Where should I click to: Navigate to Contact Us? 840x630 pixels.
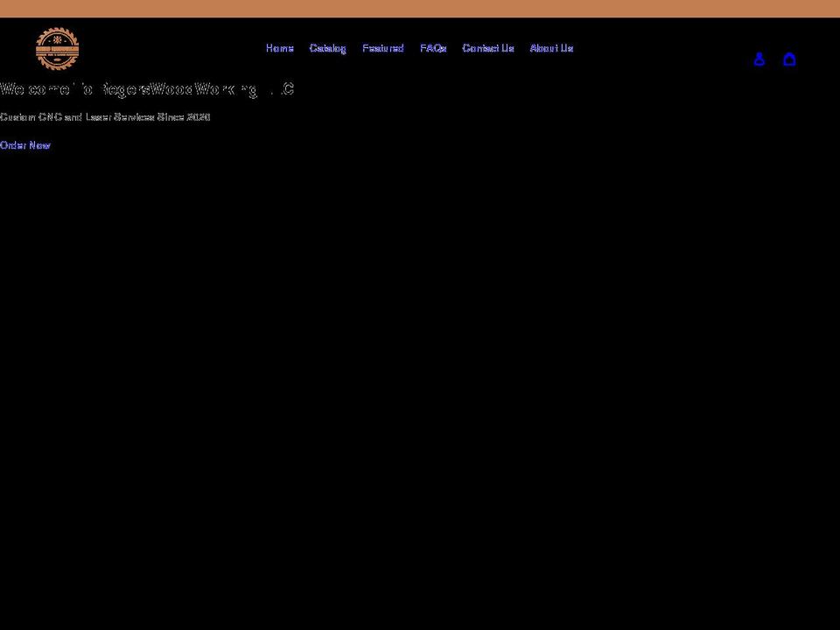tap(487, 48)
